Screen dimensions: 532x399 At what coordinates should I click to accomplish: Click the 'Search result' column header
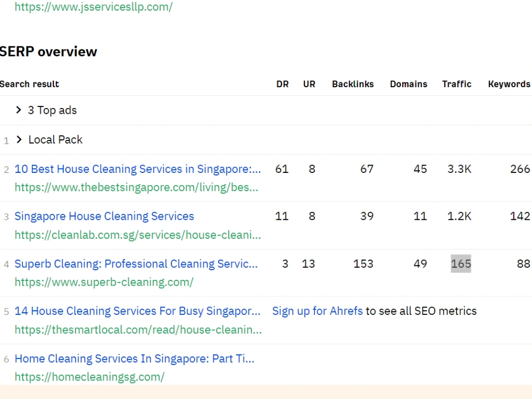pos(29,84)
